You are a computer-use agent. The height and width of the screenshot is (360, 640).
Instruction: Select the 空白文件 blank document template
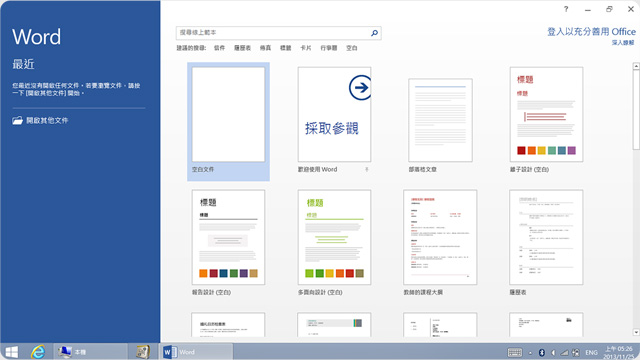pyautogui.click(x=228, y=121)
